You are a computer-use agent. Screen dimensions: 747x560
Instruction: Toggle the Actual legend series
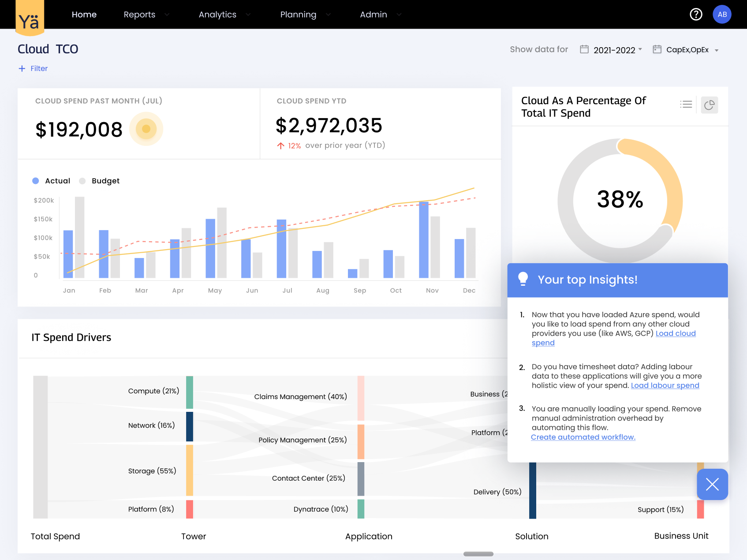(51, 181)
